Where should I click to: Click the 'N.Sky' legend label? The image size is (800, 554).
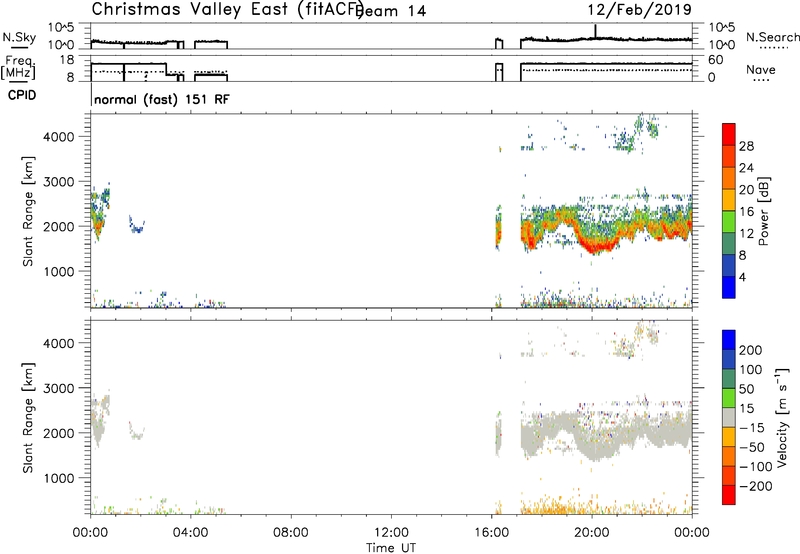pos(19,37)
